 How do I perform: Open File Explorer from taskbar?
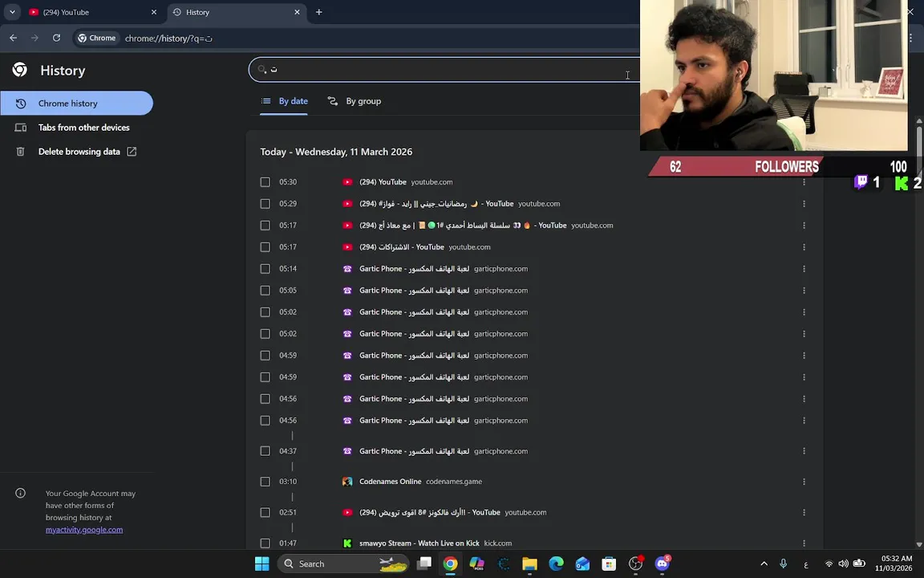(529, 564)
